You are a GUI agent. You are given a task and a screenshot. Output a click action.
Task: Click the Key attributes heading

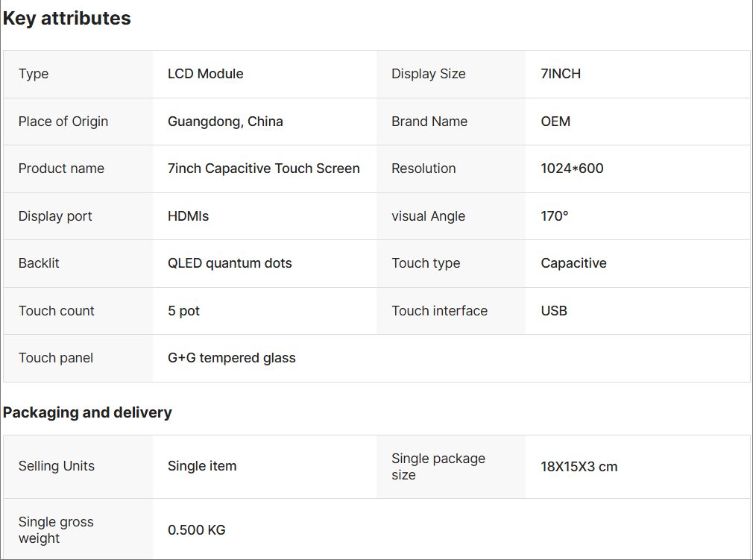[67, 19]
